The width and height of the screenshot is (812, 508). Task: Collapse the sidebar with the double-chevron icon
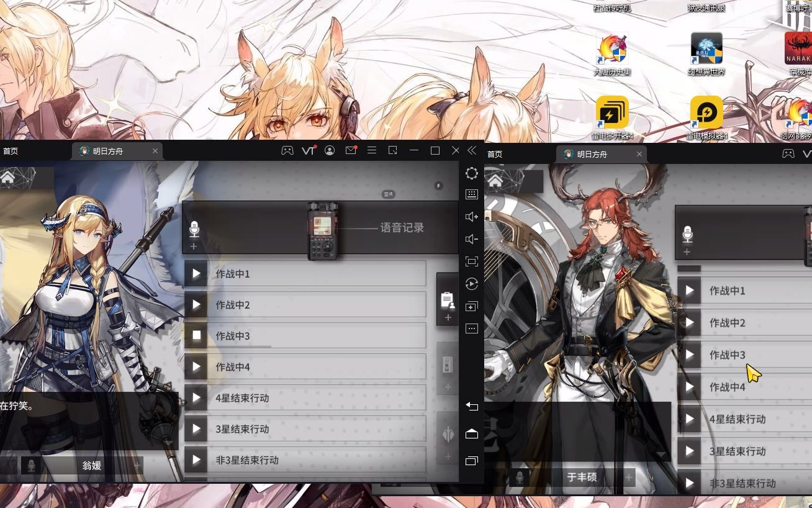472,150
